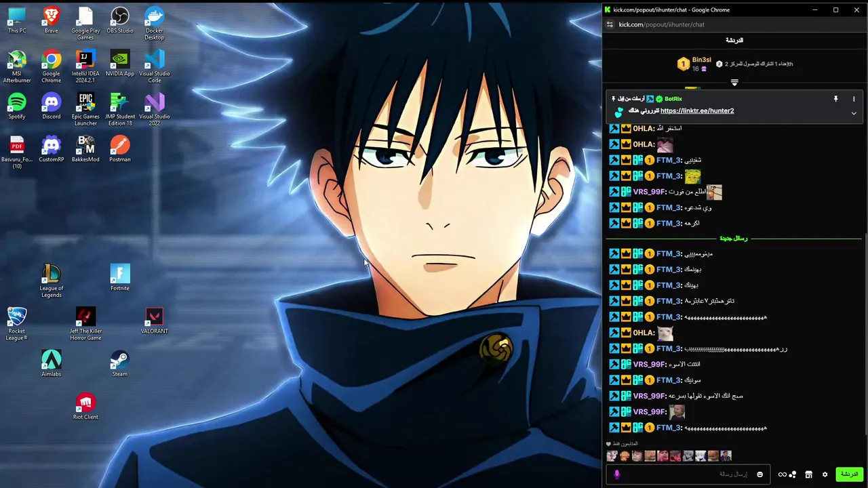Launch the Riot Client shortcut

[x=85, y=405]
